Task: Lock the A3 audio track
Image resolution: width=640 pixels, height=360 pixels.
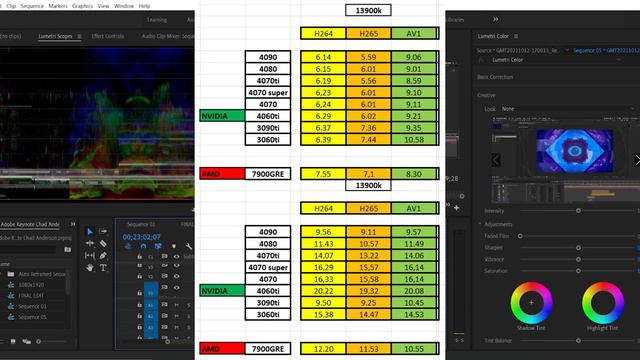Action: pos(140,327)
